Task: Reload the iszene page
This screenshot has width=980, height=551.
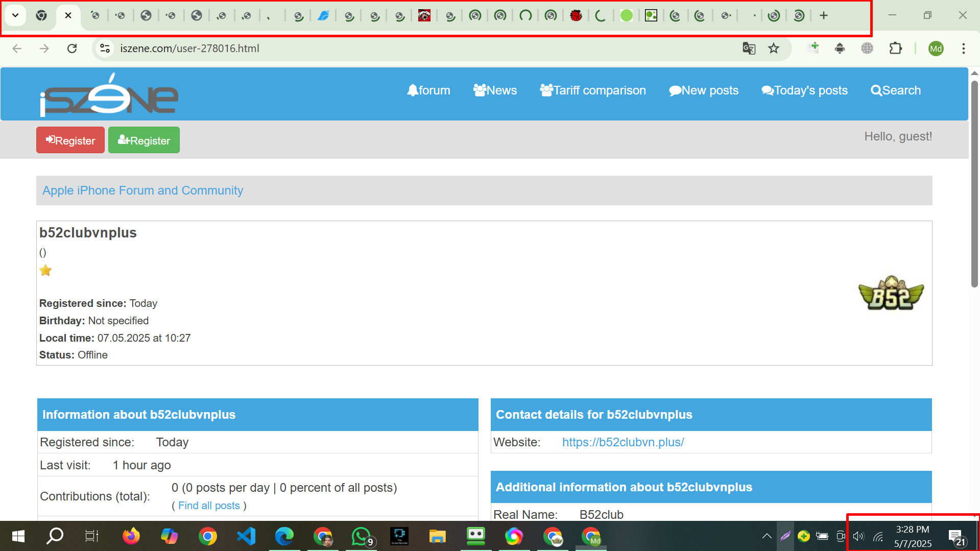Action: tap(72, 49)
